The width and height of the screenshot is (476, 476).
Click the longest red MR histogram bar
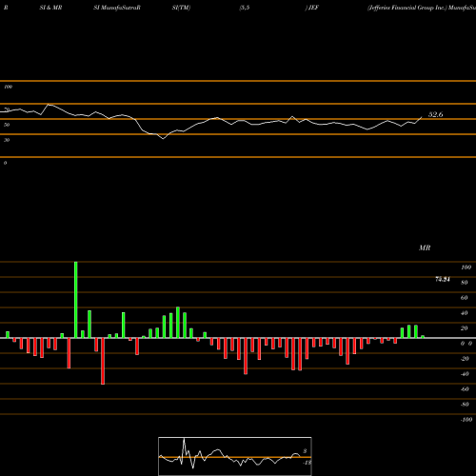coord(103,361)
